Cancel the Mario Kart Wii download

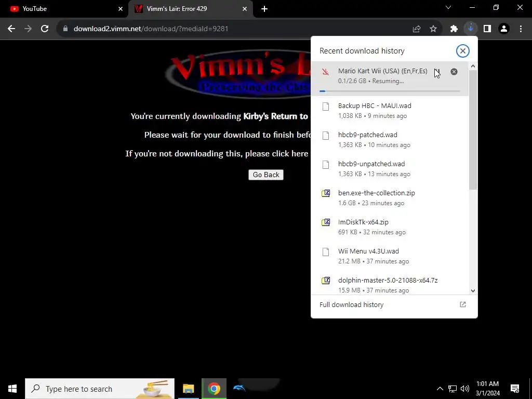454,72
